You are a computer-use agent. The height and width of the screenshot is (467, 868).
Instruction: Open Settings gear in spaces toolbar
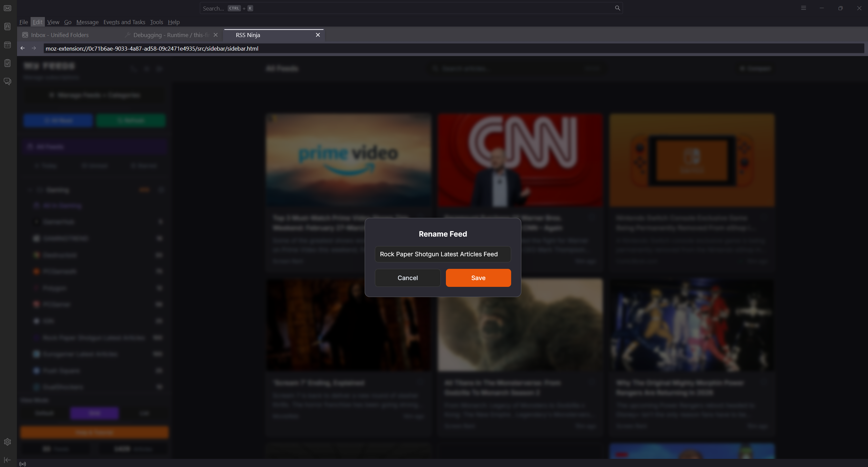pos(7,442)
